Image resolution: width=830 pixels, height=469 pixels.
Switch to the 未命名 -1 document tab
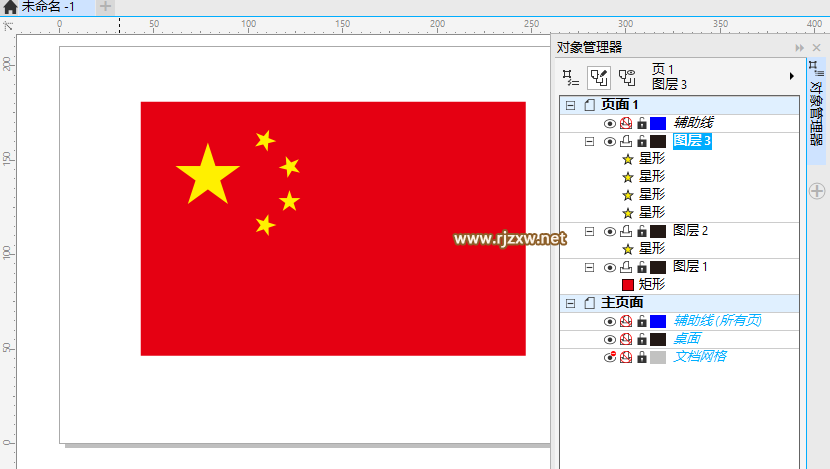pyautogui.click(x=48, y=6)
